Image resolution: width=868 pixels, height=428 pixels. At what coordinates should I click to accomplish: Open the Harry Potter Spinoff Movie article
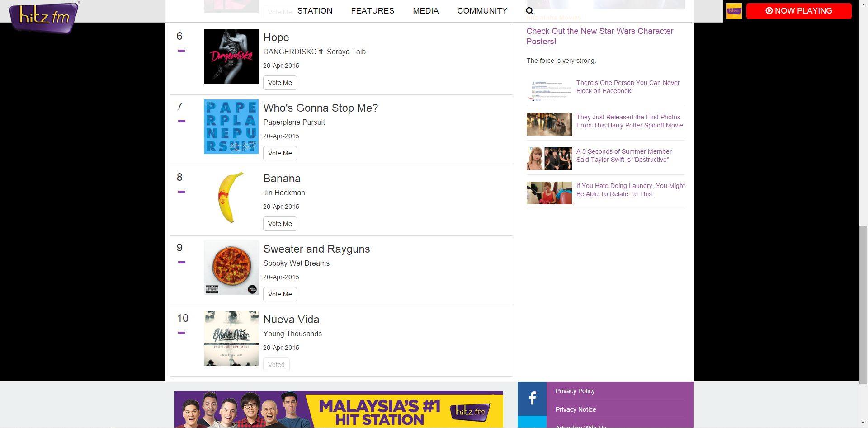tap(629, 121)
